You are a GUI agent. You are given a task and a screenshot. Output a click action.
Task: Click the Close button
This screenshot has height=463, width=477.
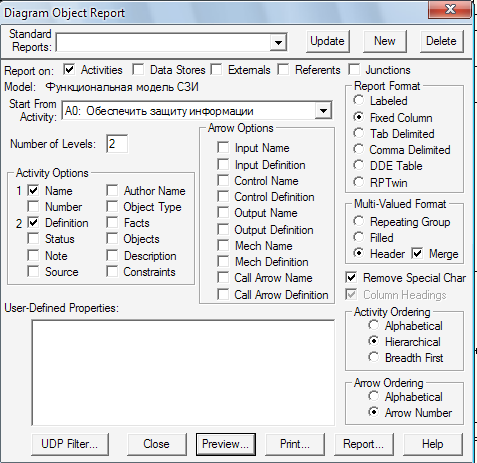[156, 444]
